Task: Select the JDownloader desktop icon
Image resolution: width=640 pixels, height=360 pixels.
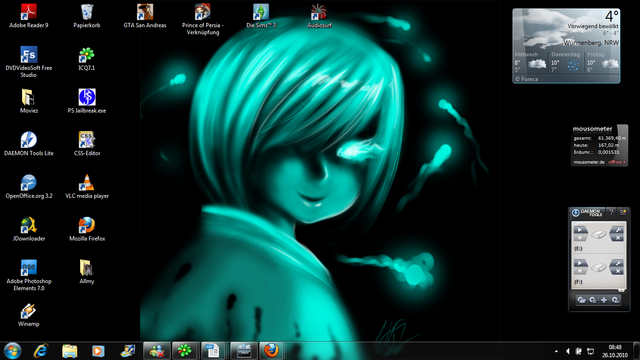Action: point(29,229)
